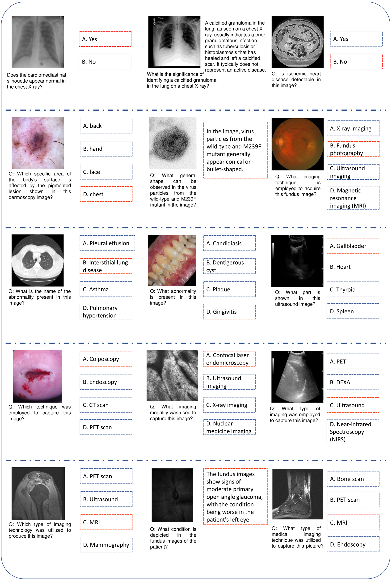
Task: Click the lung CT scan image
Action: [38, 260]
